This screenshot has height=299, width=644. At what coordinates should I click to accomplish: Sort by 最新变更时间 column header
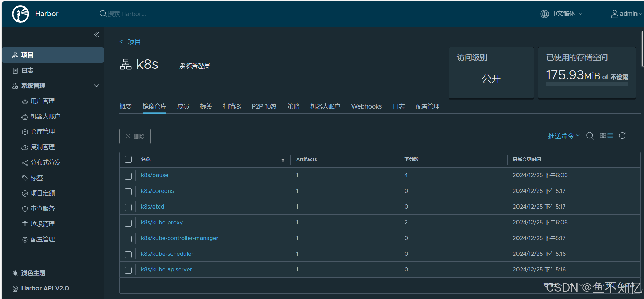pyautogui.click(x=527, y=159)
